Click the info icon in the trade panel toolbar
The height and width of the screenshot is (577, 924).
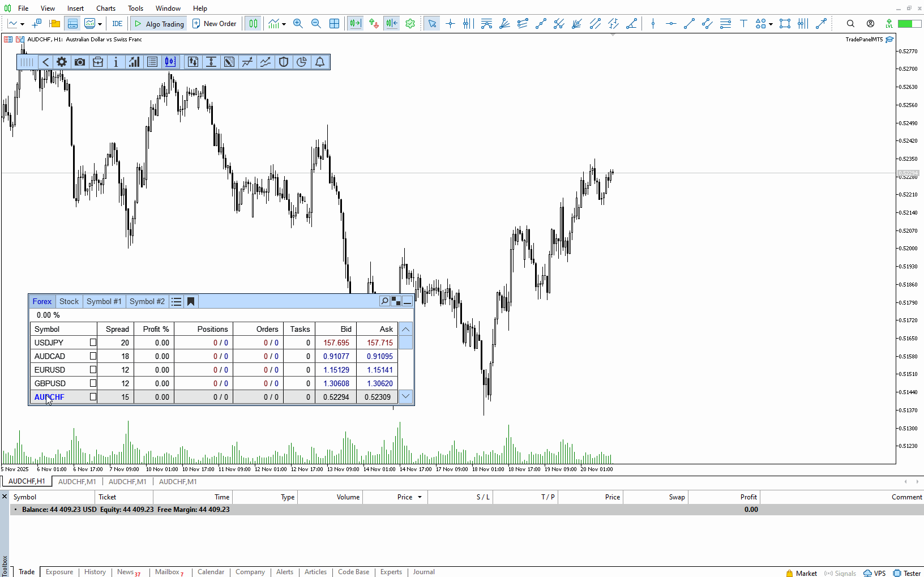[116, 62]
